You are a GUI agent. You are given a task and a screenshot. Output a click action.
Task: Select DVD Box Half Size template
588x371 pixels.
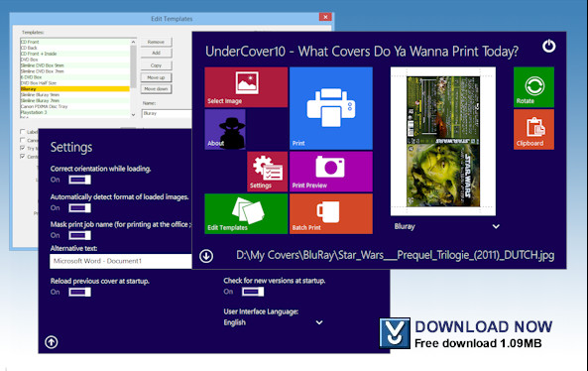75,83
